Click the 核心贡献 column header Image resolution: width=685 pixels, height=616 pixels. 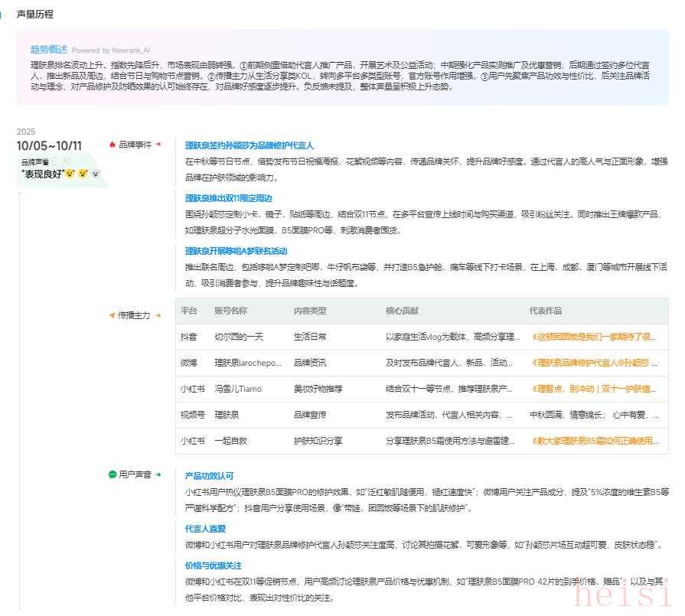tap(402, 311)
